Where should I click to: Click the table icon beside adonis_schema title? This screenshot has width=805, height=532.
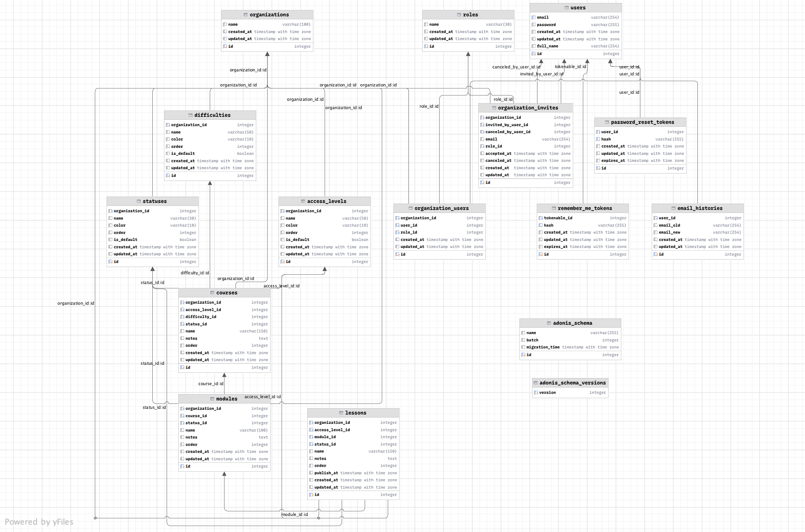tap(549, 323)
